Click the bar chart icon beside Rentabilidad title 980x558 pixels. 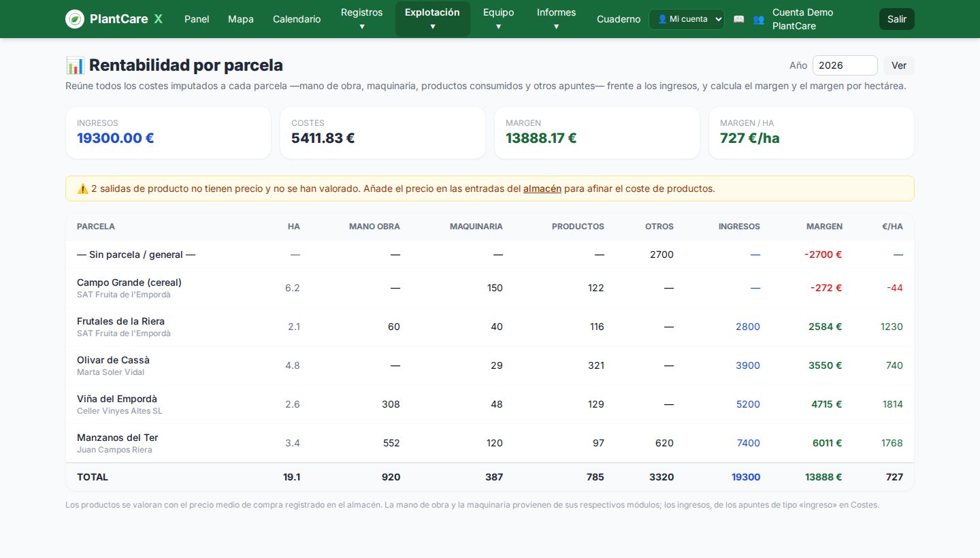pos(75,65)
